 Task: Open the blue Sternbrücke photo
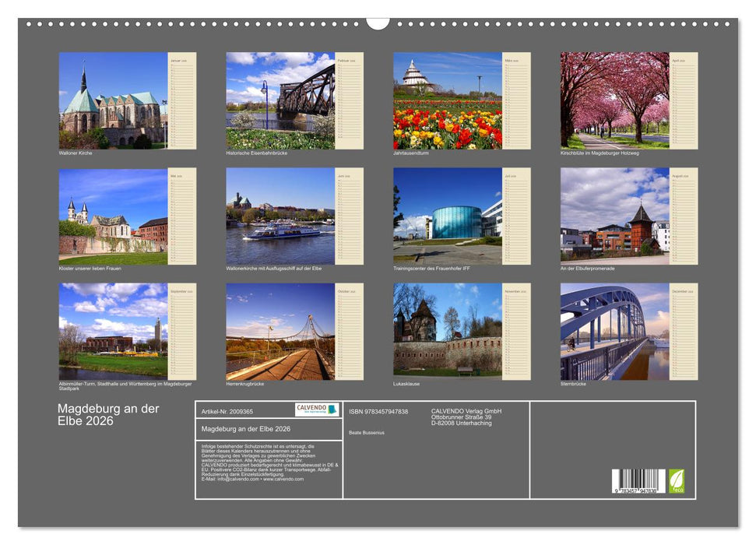click(x=614, y=331)
